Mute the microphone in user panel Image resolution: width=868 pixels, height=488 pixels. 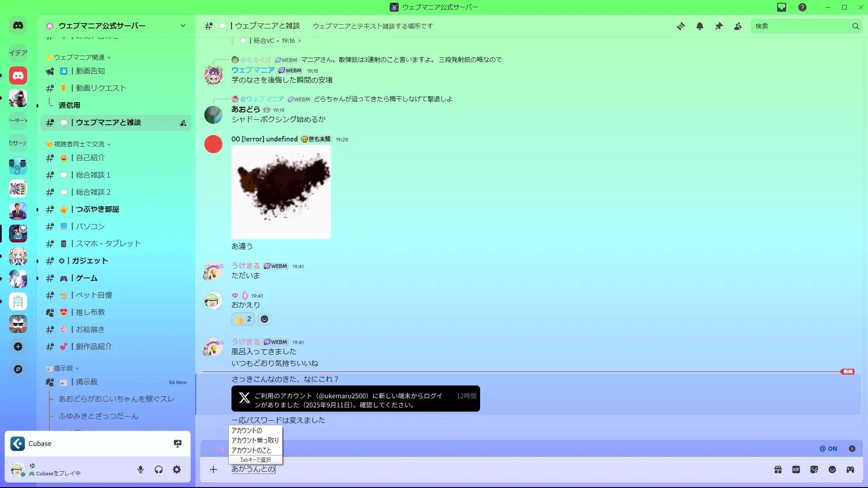click(141, 469)
